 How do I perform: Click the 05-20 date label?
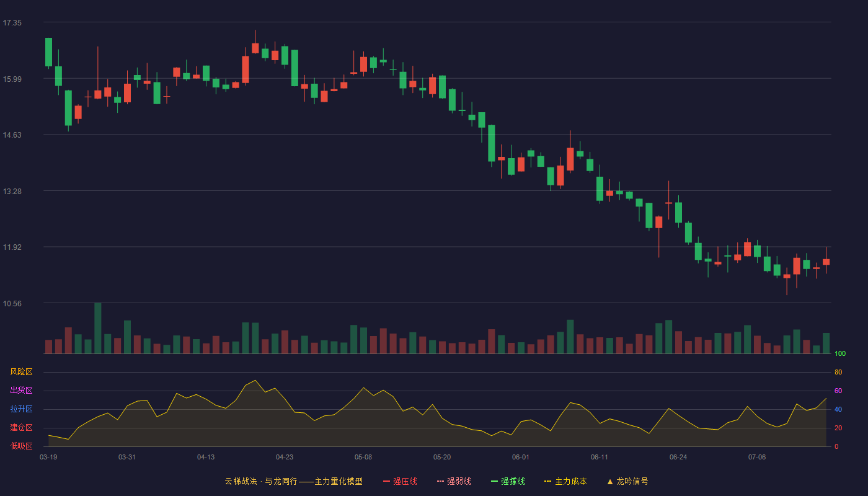[x=442, y=457]
